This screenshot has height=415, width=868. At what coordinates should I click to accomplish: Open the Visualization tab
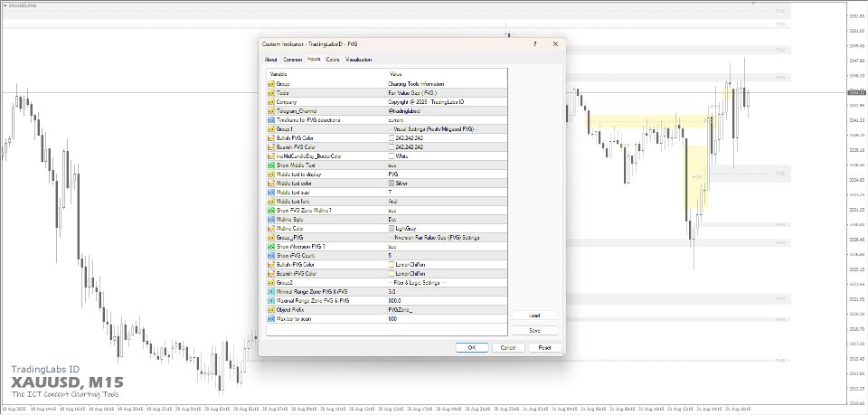[x=359, y=59]
